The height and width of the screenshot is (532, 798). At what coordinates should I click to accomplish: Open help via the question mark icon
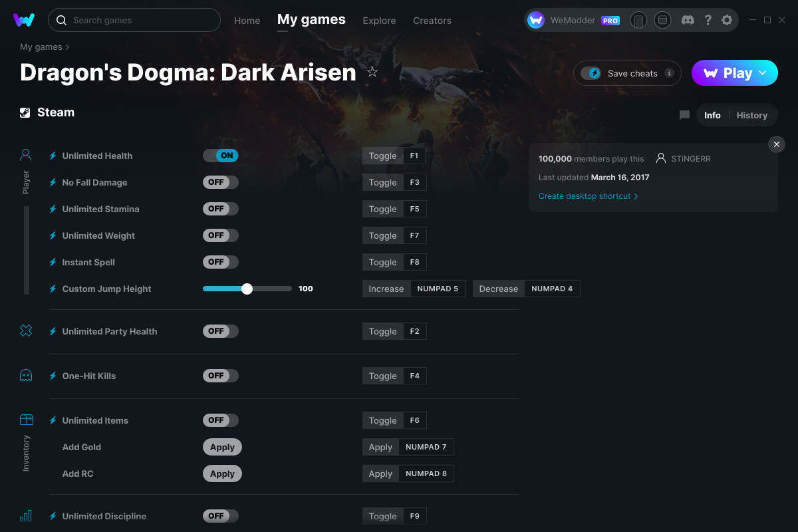708,20
